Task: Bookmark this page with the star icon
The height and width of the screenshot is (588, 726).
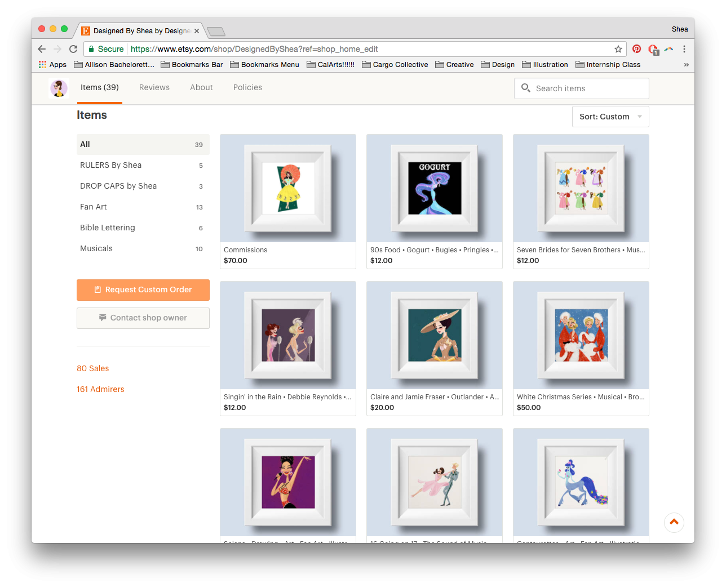Action: point(618,49)
